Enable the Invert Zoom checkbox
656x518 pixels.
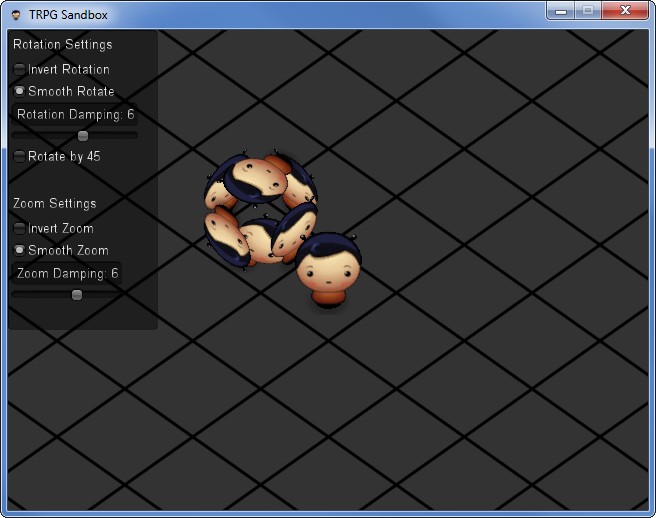pyautogui.click(x=19, y=228)
